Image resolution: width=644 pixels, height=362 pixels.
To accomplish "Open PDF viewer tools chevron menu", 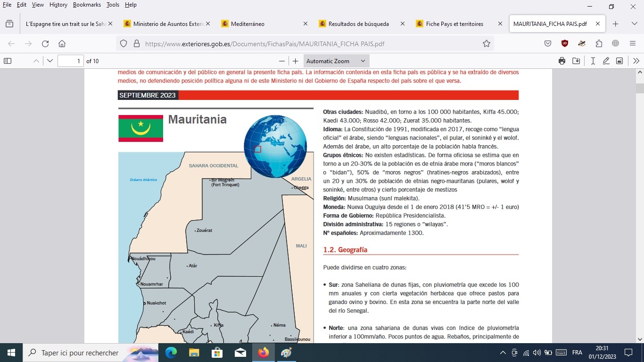I will pyautogui.click(x=636, y=61).
